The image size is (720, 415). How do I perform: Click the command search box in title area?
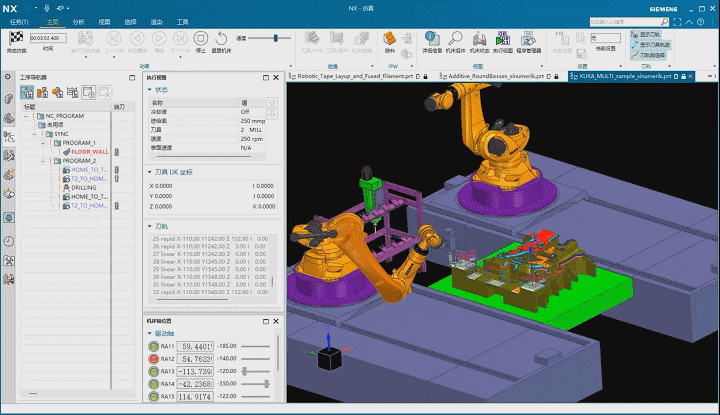pyautogui.click(x=625, y=22)
